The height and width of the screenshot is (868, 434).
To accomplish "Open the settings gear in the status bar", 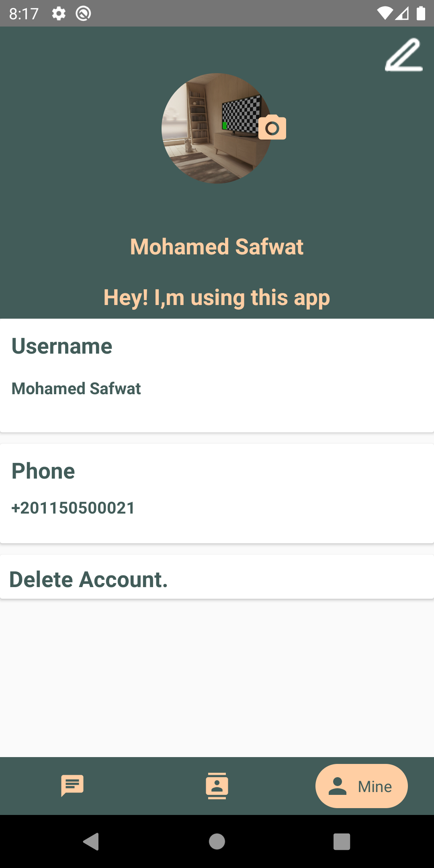I will [59, 13].
